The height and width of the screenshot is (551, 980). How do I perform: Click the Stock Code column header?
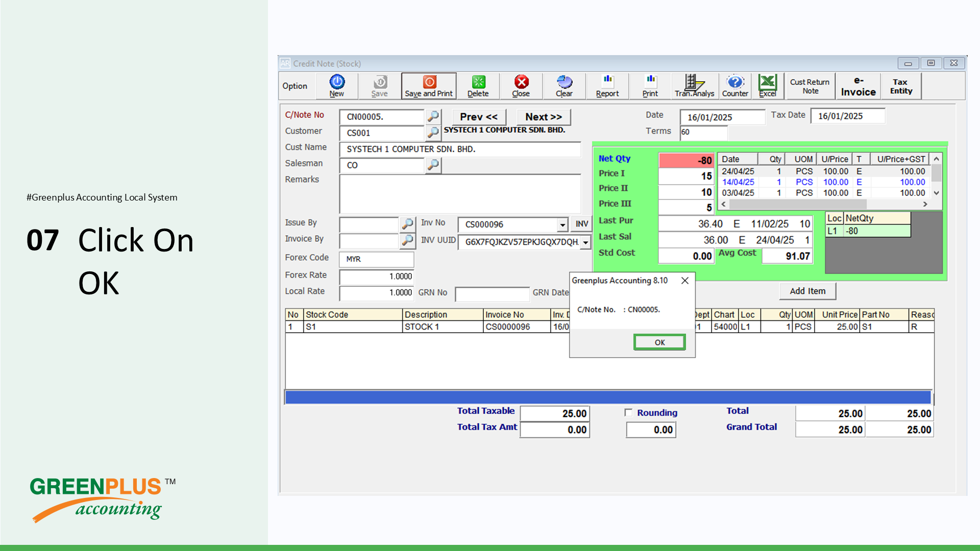353,315
